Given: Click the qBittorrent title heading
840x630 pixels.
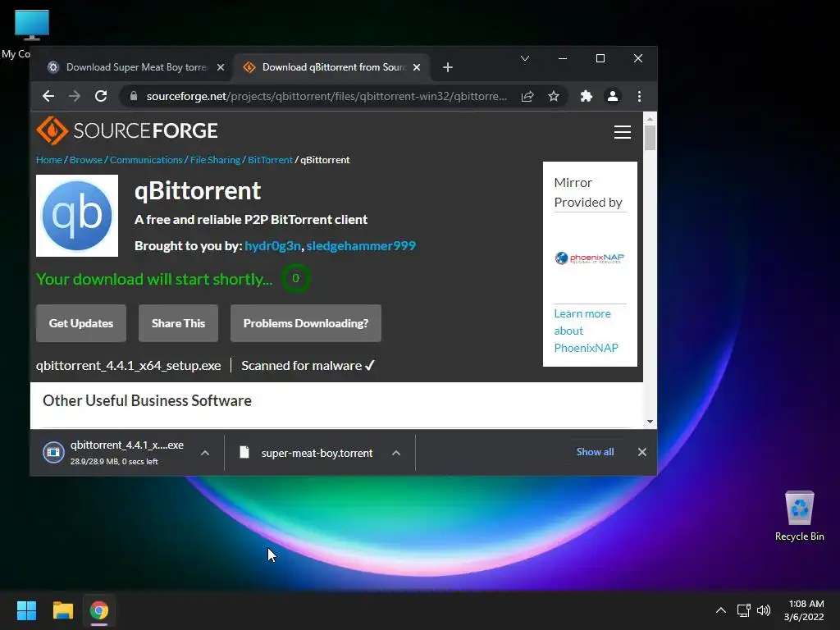Looking at the screenshot, I should pos(198,191).
